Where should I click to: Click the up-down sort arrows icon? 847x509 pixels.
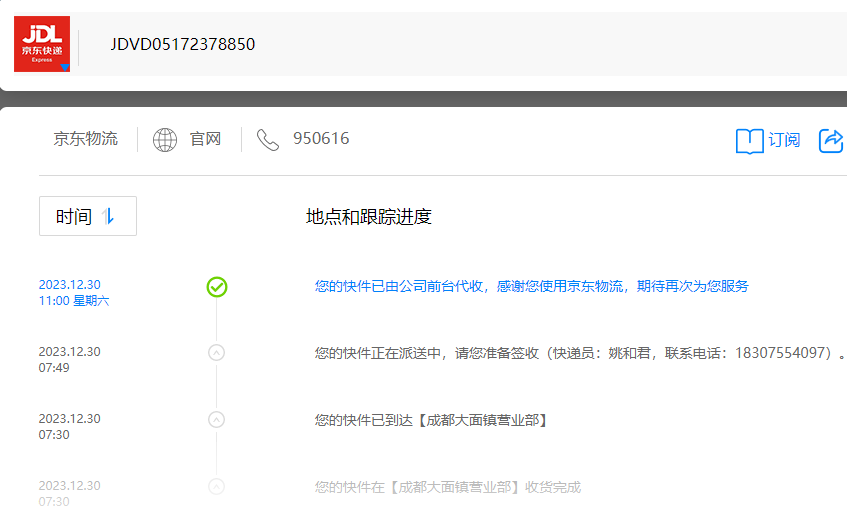point(108,217)
